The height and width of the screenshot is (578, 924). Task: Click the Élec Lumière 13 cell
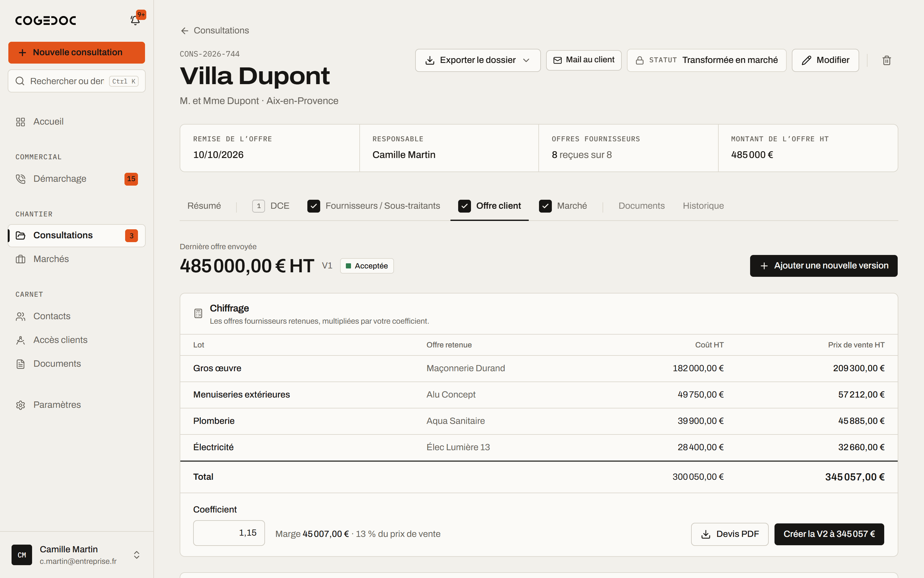point(458,447)
